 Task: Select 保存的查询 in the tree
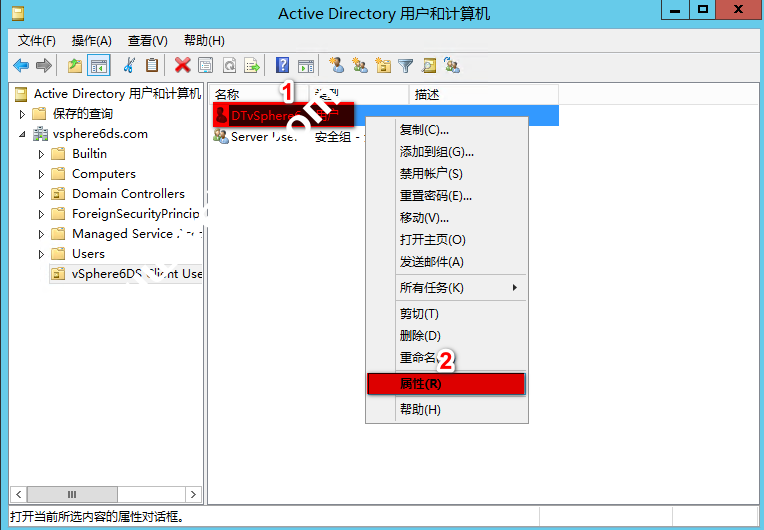point(73,114)
